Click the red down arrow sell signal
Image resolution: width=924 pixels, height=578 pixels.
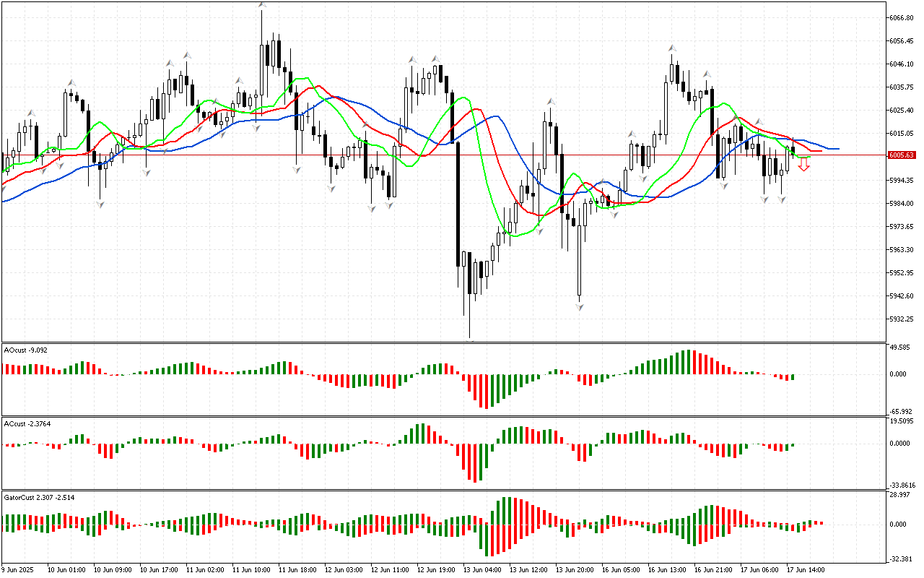[803, 165]
